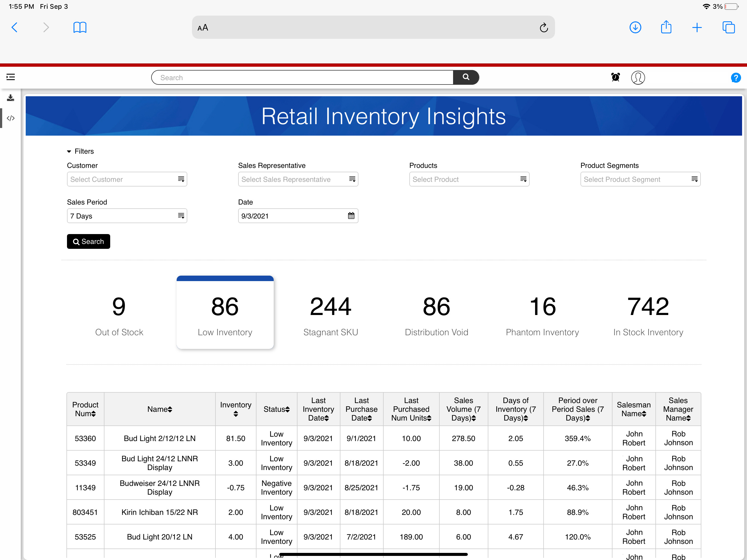Open the calendar icon on the Date field
This screenshot has height=560, width=747.
(351, 215)
